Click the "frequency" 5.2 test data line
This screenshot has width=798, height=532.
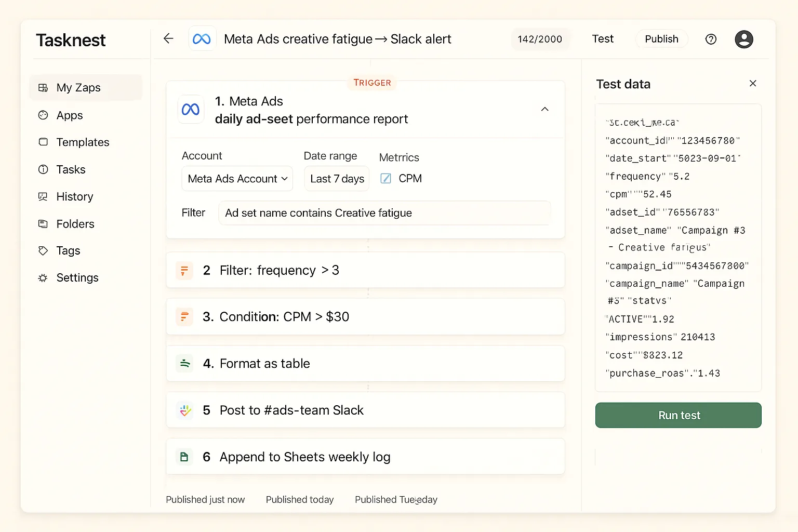(x=647, y=177)
